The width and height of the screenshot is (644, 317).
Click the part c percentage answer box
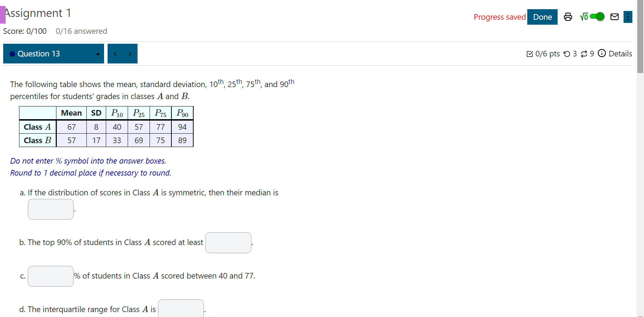(x=50, y=276)
